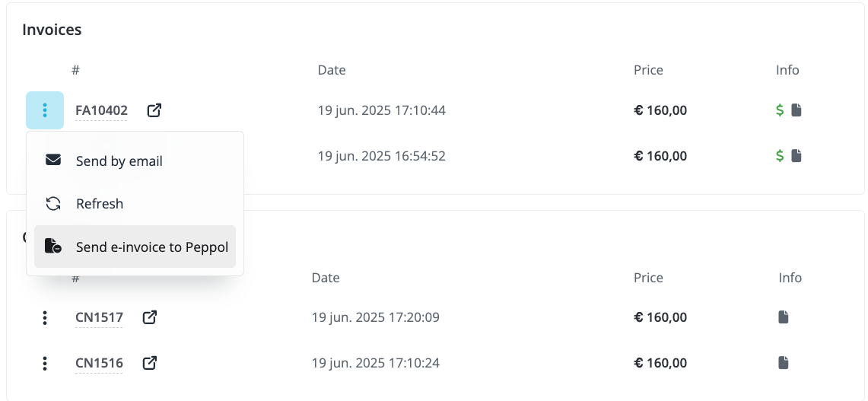Click document icon on second invoice row

pos(796,156)
